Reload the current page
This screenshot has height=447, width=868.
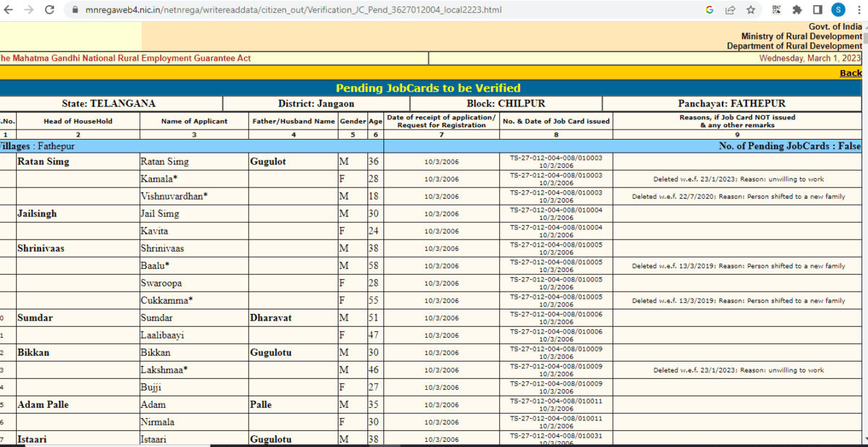48,9
